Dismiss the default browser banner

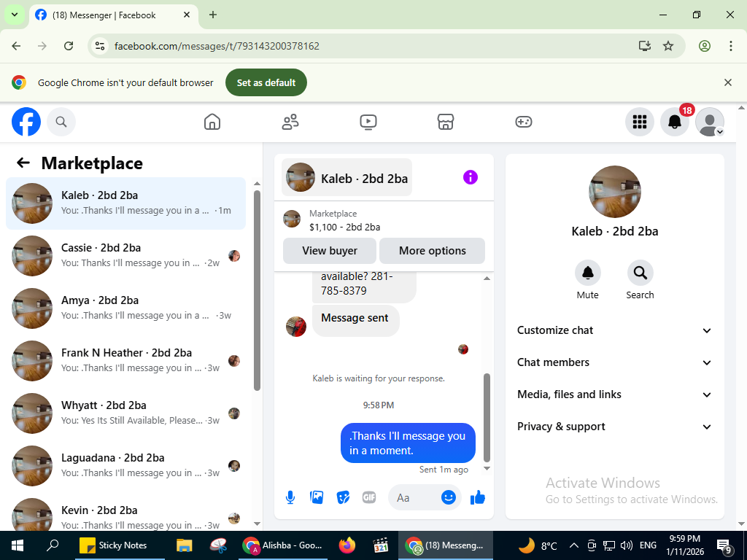click(x=727, y=82)
